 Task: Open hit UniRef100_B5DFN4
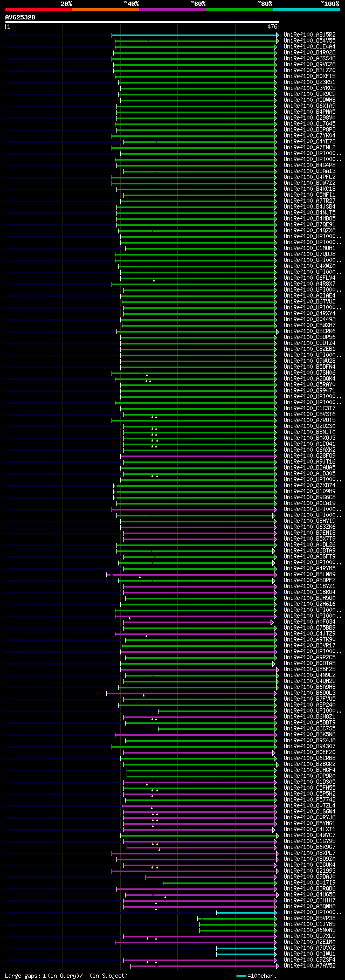pos(309,367)
